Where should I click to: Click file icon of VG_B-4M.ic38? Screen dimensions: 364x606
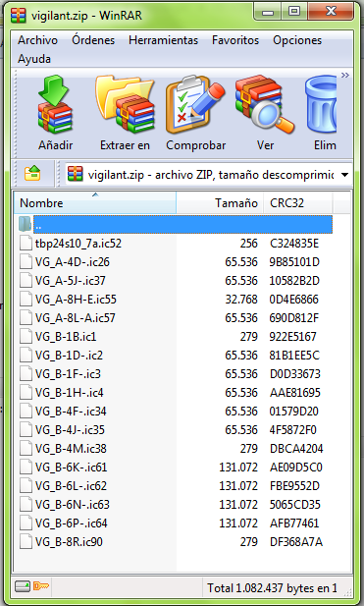(x=26, y=449)
